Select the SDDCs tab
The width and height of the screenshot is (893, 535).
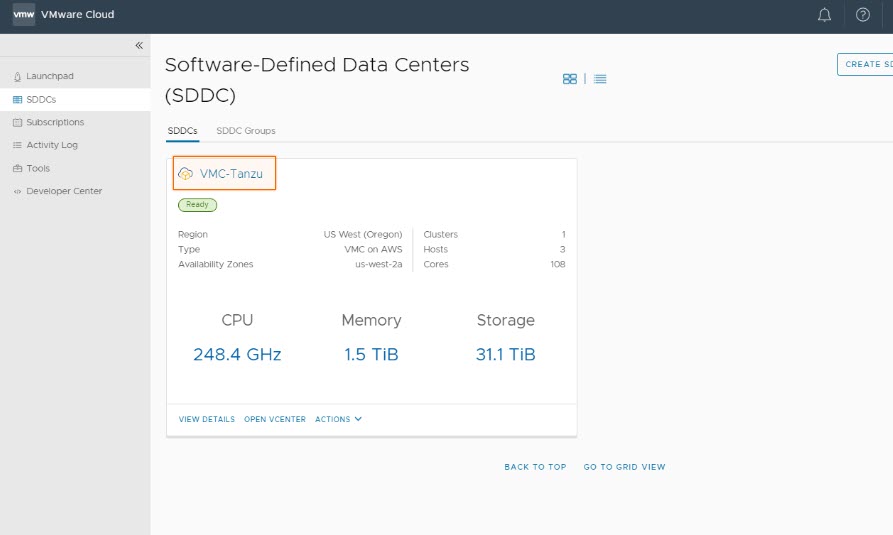pos(182,131)
